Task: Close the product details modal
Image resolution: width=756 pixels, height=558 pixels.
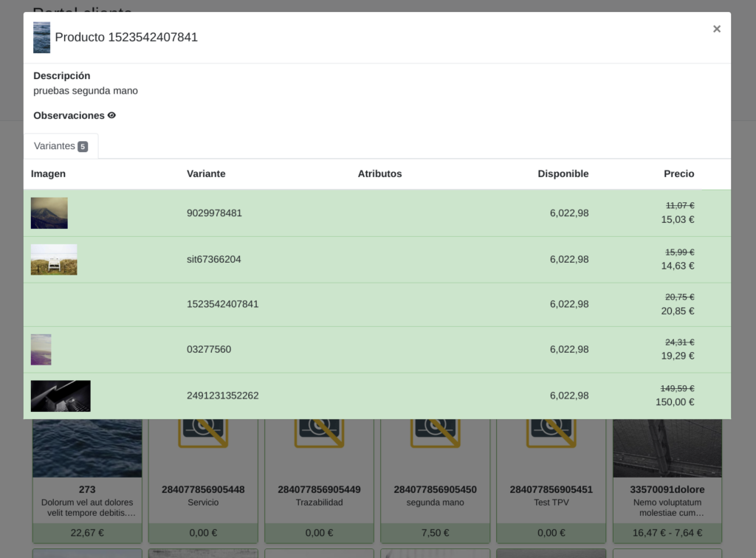Action: tap(716, 30)
